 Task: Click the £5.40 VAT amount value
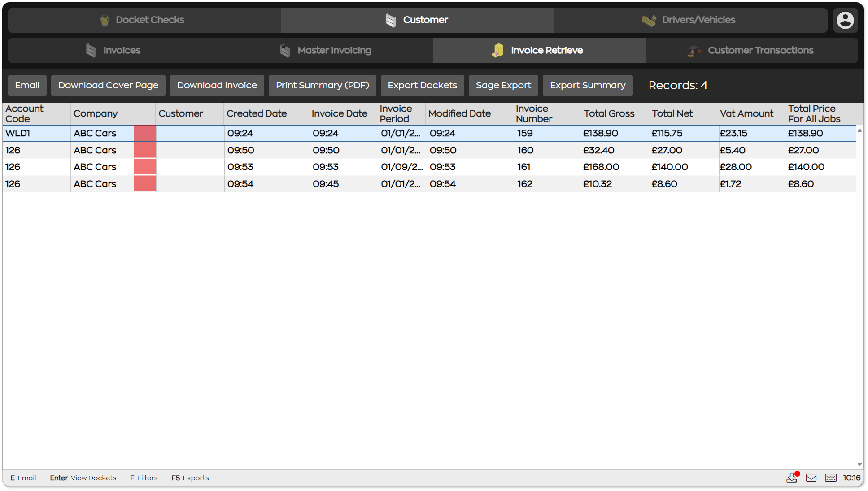[733, 150]
